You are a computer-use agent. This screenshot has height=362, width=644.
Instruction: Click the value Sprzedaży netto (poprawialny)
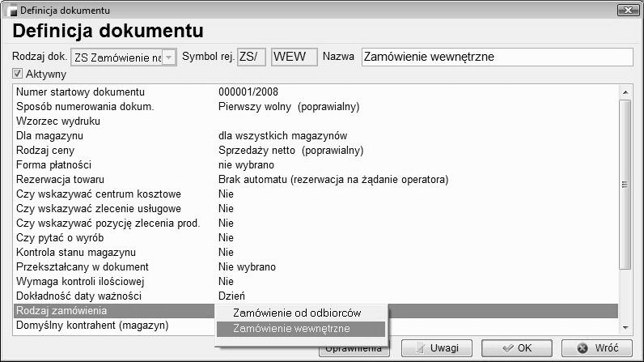coord(290,151)
